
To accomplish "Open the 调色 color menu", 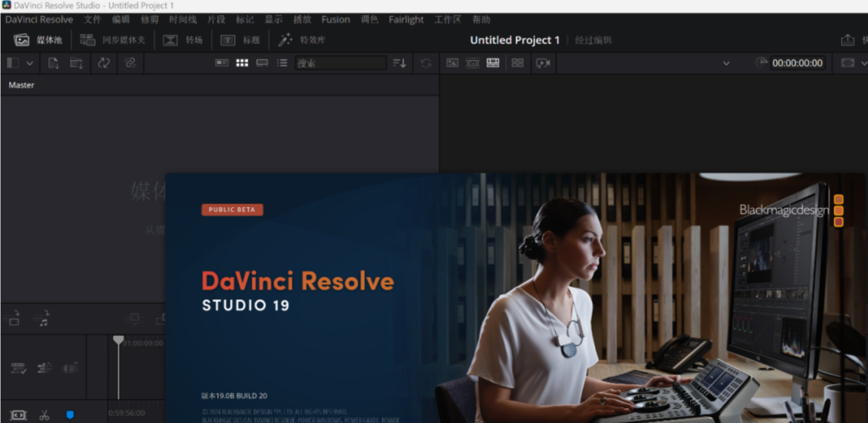I will (370, 20).
